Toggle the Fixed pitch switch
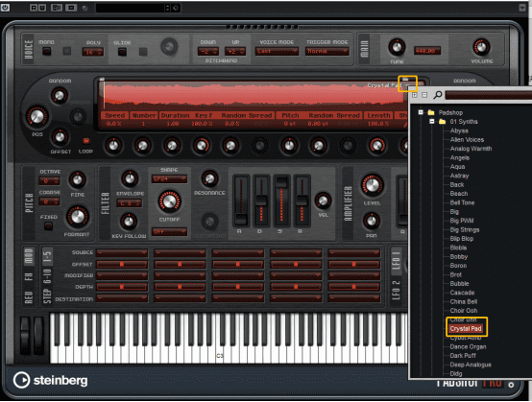This screenshot has width=532, height=402. 49,226
